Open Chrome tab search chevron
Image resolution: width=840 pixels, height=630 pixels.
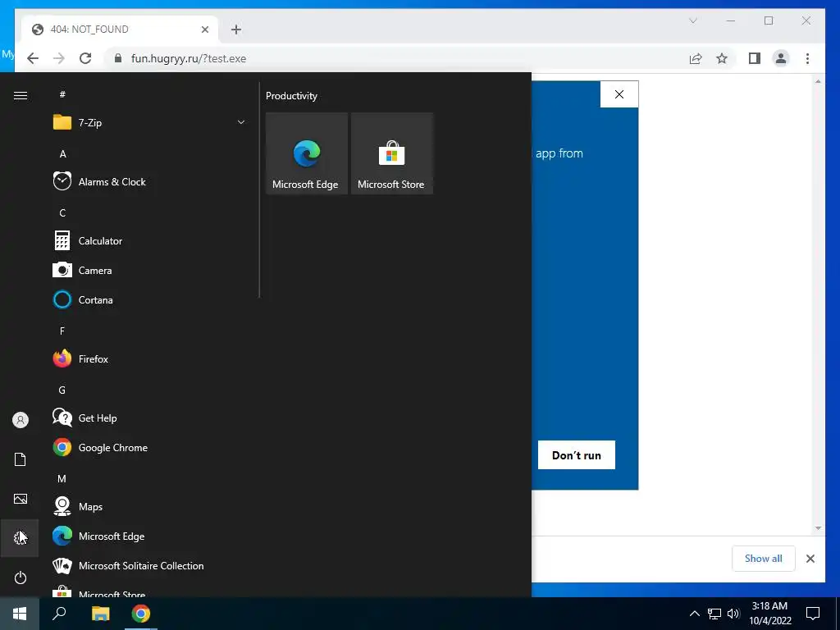pos(692,21)
